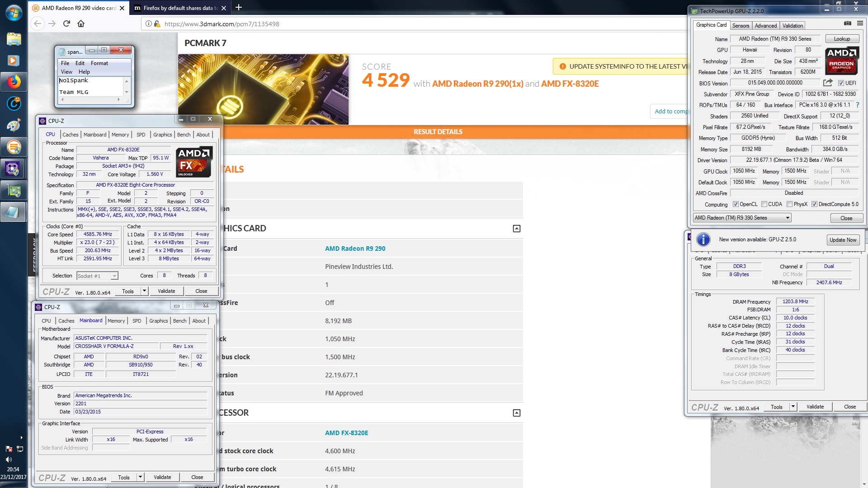The height and width of the screenshot is (488, 868).
Task: Click the Notepad horizontal scrollbar
Action: tap(90, 99)
